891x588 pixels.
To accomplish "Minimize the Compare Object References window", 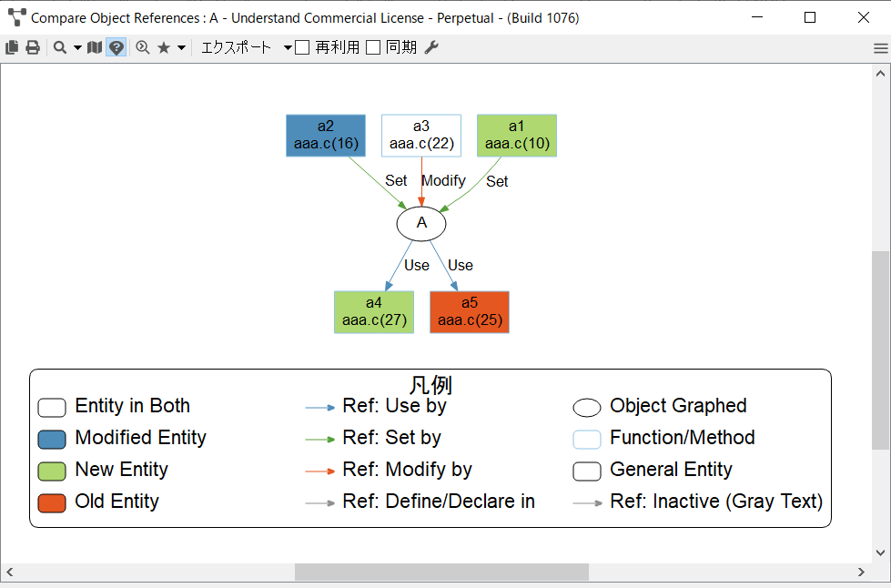I will (757, 17).
